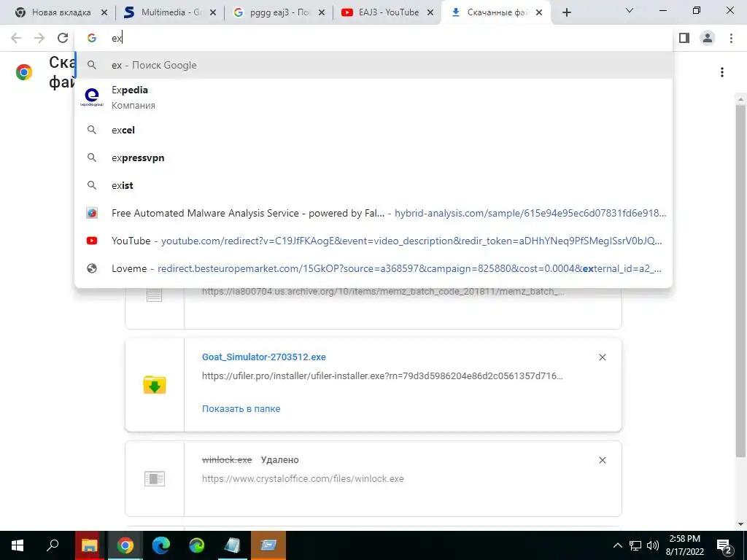
Task: Open a new browser tab
Action: click(566, 13)
